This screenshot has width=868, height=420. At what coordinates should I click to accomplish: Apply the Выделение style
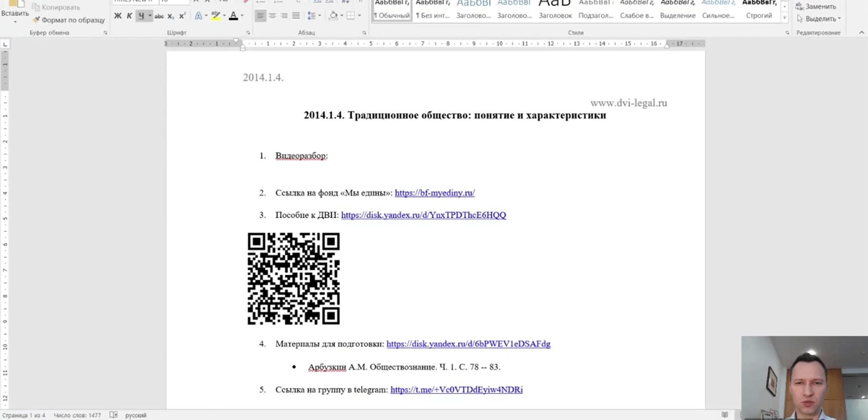(x=677, y=10)
